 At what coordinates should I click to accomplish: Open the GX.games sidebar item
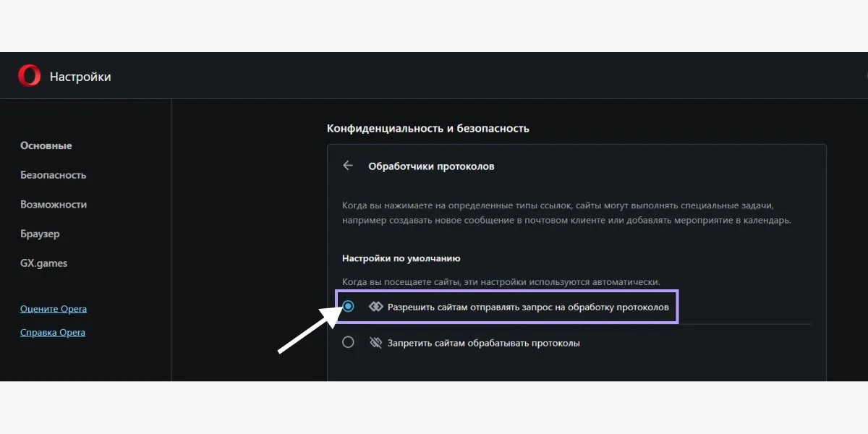tap(43, 263)
